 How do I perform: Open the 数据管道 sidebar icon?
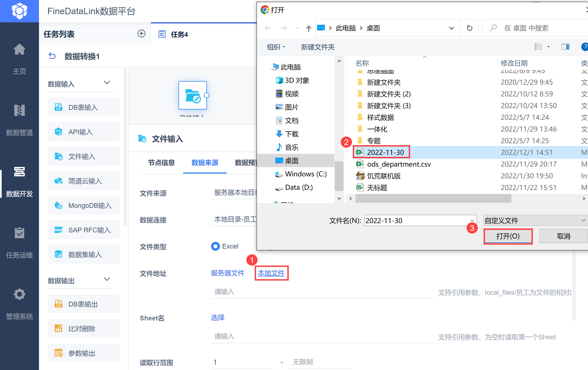(19, 110)
